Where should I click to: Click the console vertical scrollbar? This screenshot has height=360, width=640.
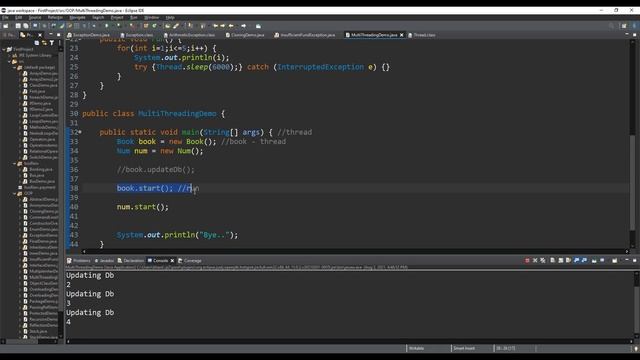point(636,306)
